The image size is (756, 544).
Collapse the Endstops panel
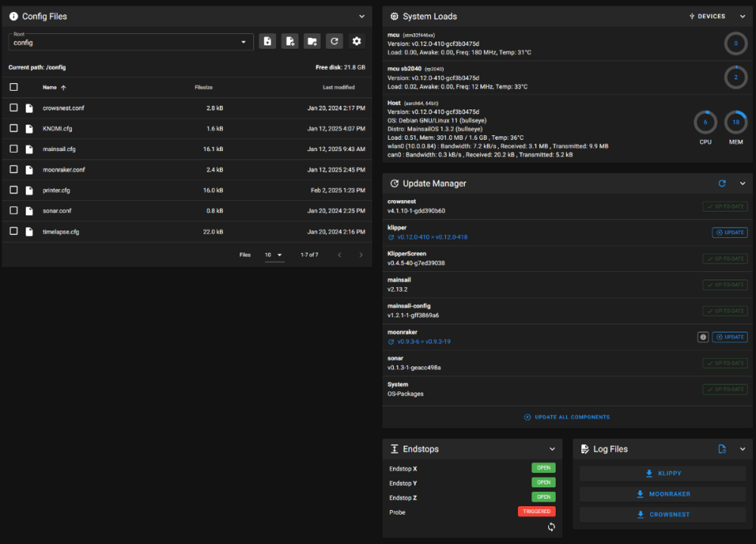552,449
